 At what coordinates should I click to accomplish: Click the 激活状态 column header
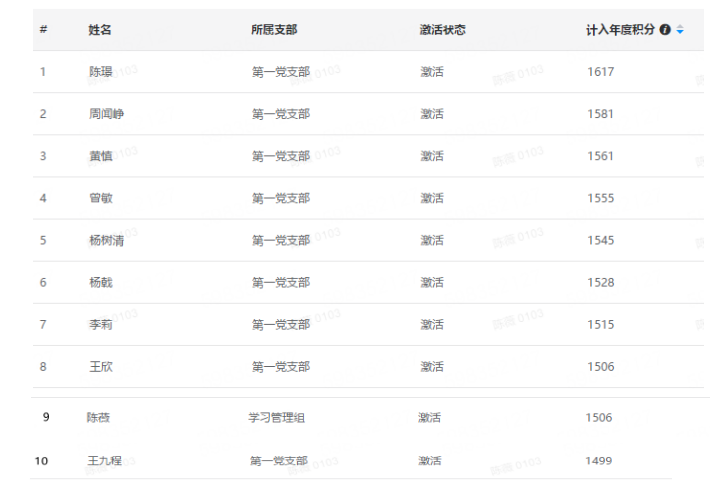pos(442,30)
